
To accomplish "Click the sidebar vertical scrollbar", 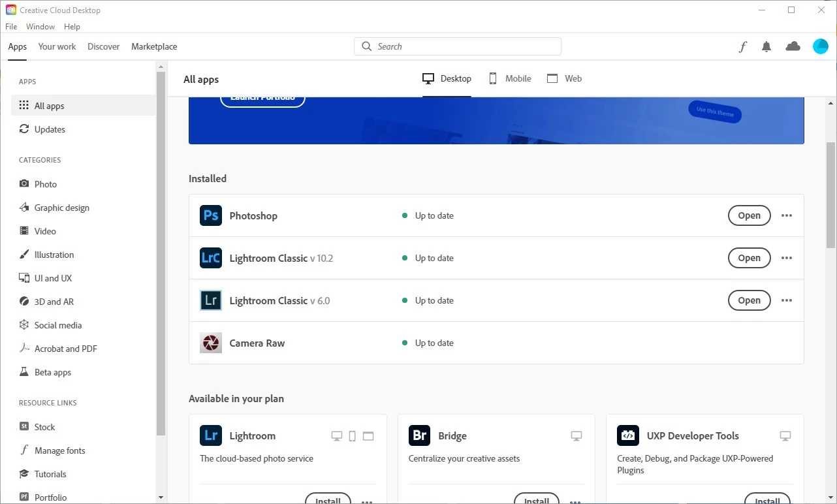I will (x=161, y=253).
